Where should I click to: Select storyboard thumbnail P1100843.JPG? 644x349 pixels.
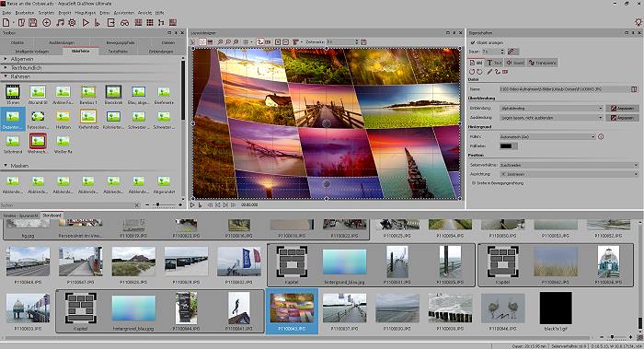click(292, 311)
